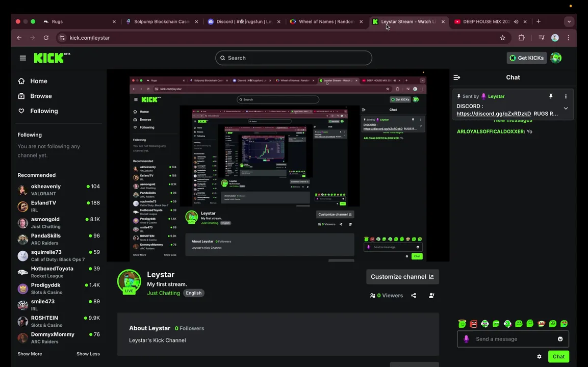
Task: Bookmark this page with star icon
Action: click(x=502, y=38)
